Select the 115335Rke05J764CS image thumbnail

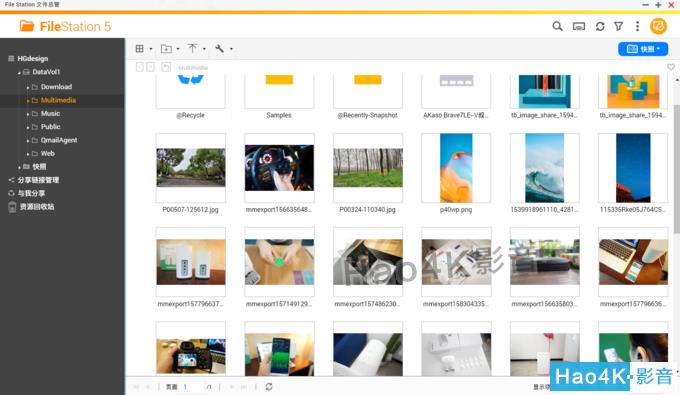click(633, 168)
